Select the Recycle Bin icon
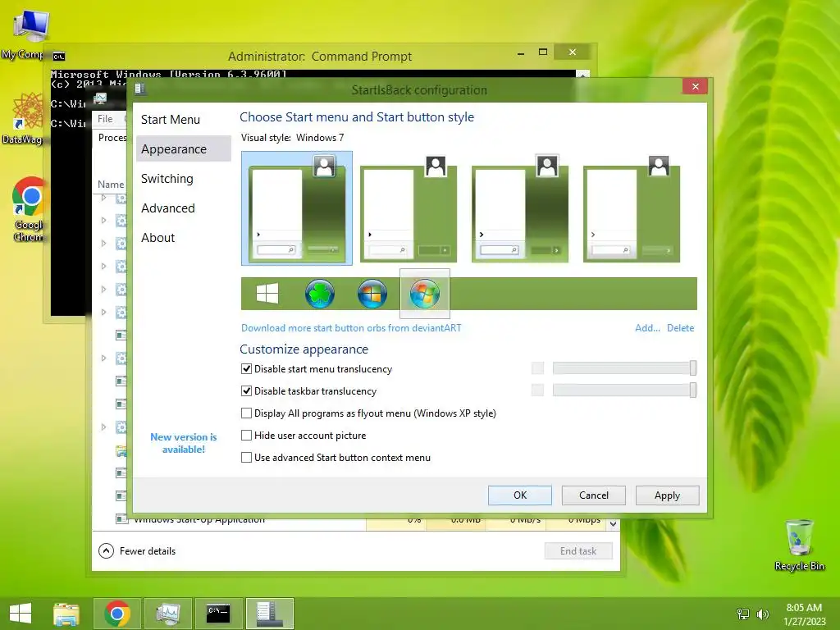This screenshot has height=630, width=840. [x=800, y=546]
